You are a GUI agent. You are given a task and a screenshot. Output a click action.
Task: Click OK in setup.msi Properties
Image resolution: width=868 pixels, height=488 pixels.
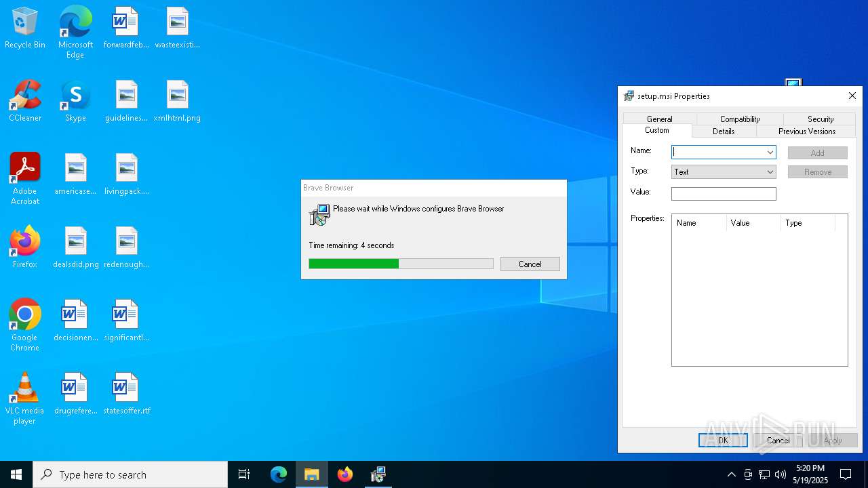point(723,440)
